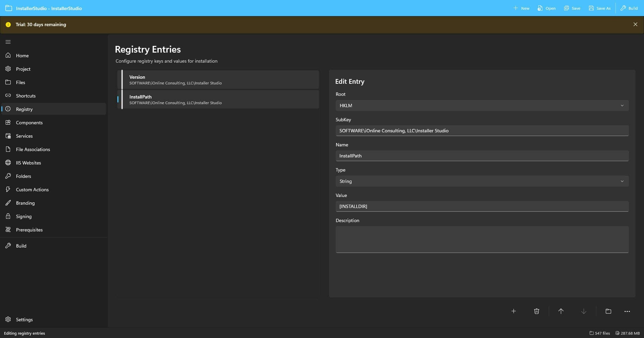Switch to the Custom Actions page
This screenshot has width=644, height=338.
click(x=32, y=189)
